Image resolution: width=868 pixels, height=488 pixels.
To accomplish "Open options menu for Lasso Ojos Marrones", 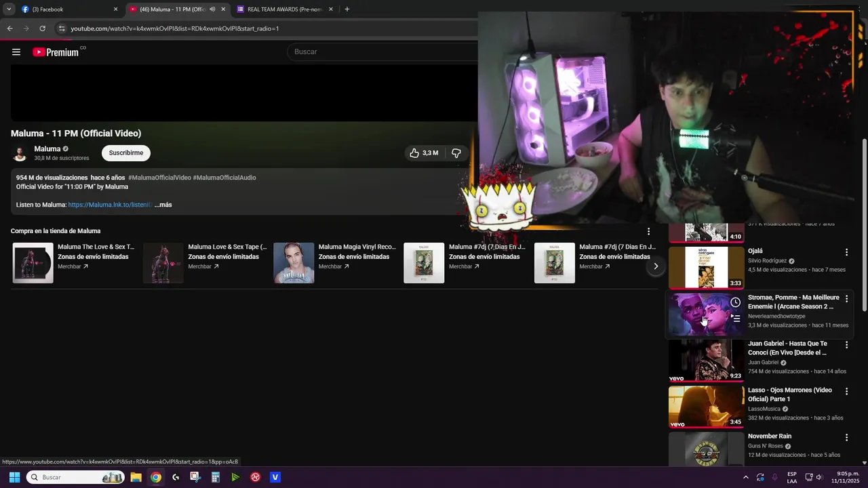I will [x=846, y=392].
